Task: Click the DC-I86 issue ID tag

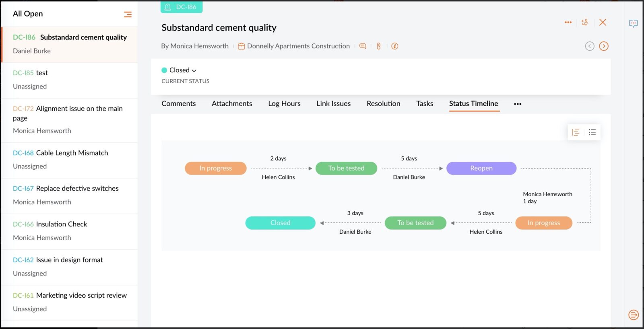Action: tap(182, 7)
